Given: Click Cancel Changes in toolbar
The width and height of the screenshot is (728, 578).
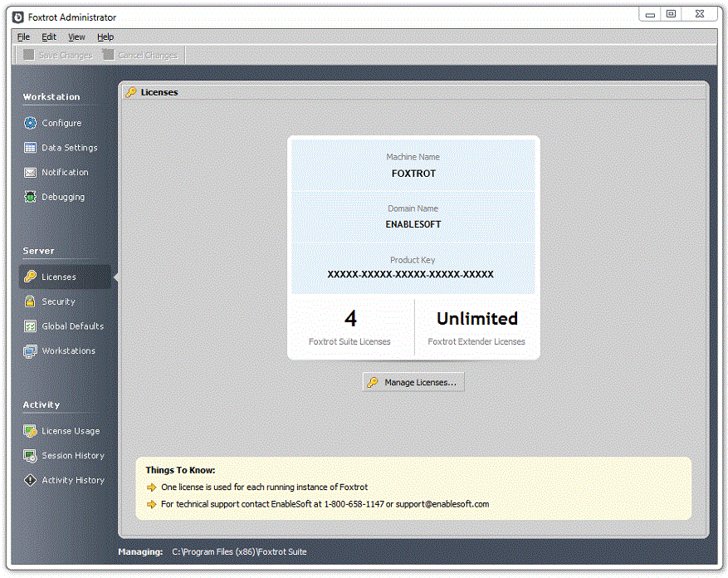Looking at the screenshot, I should tap(139, 56).
